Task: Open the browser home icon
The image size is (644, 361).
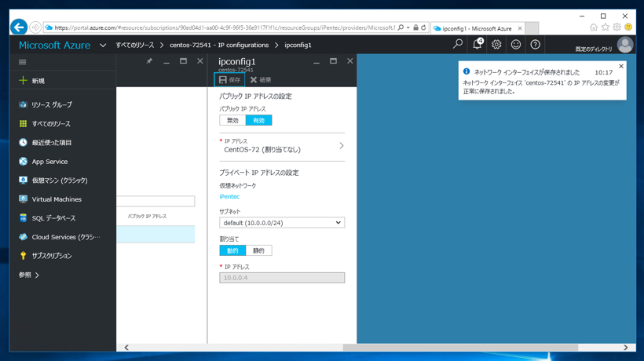Action: [x=594, y=27]
